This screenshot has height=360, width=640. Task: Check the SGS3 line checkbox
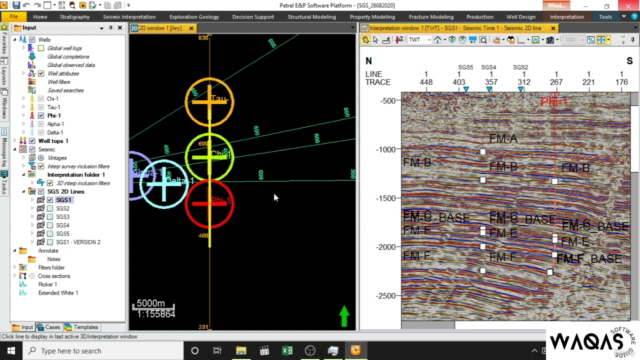click(50, 217)
